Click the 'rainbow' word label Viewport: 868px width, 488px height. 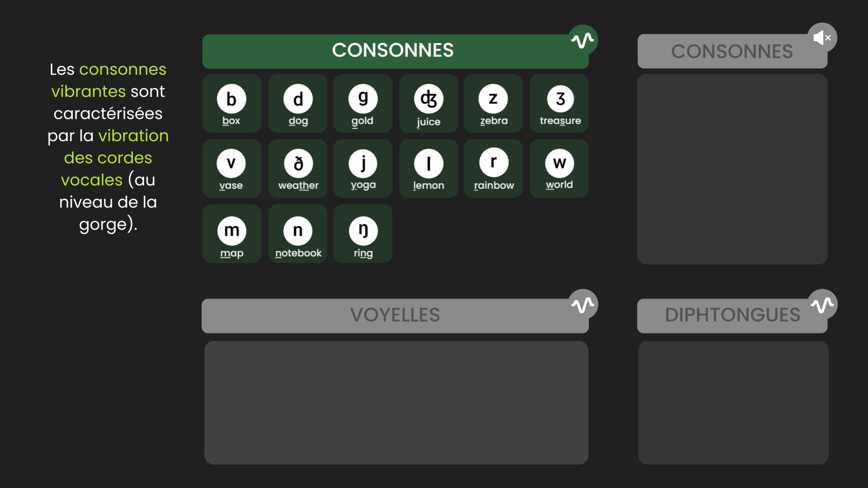[x=494, y=185]
